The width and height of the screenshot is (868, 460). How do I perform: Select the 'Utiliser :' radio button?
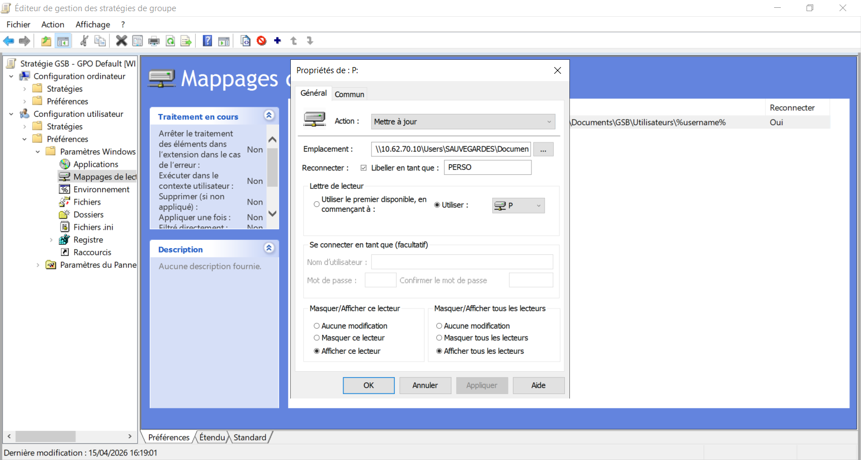(x=437, y=205)
